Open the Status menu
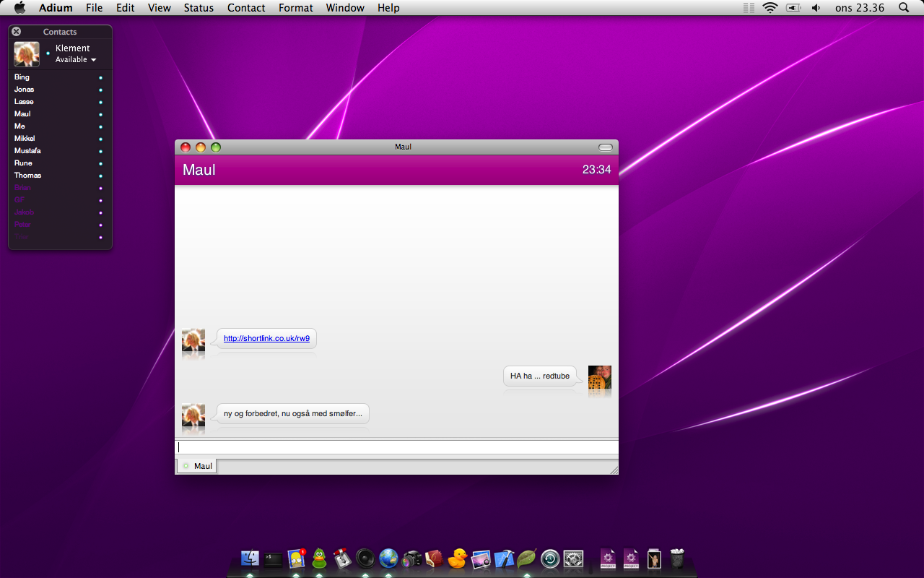This screenshot has width=924, height=578. click(199, 8)
